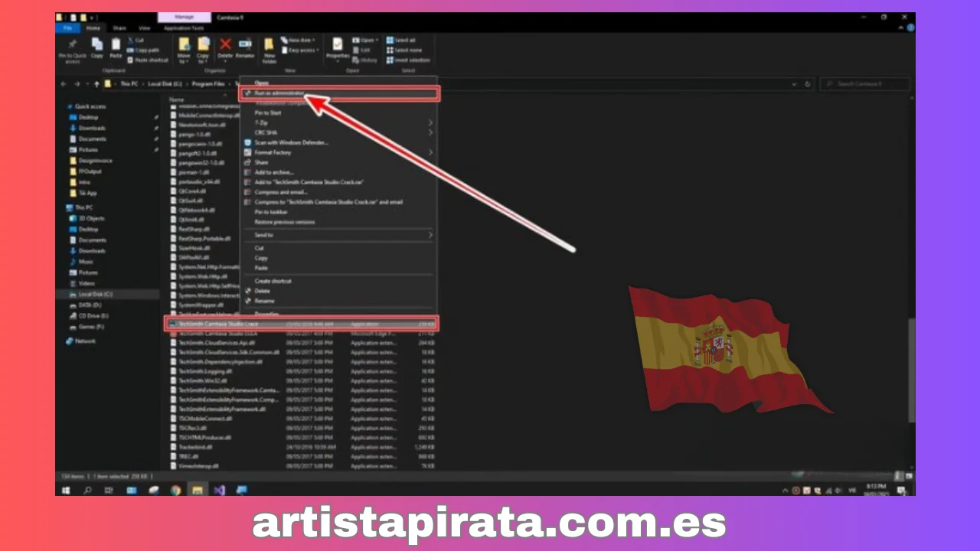Open the Move to ribbon dropdown
The image size is (980, 551).
click(184, 51)
